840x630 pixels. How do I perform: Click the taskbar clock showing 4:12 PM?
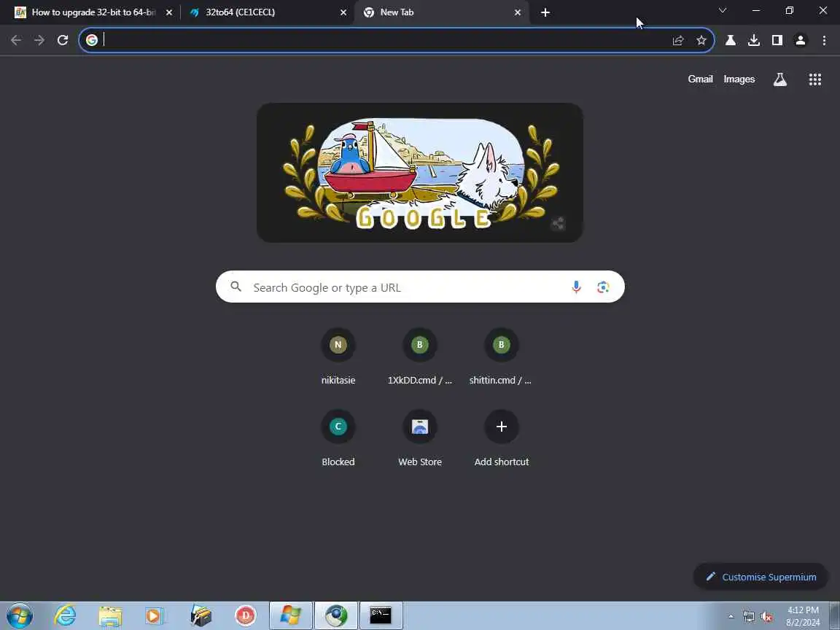tap(803, 616)
